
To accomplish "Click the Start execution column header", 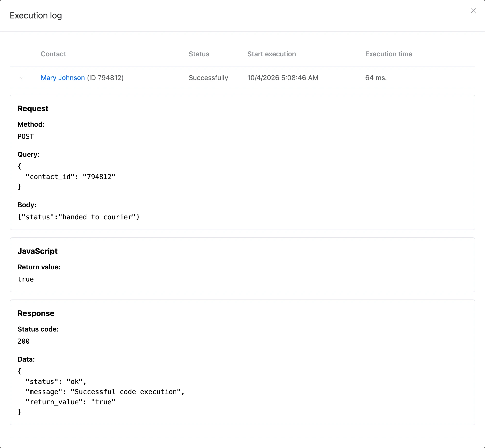I will pos(272,54).
